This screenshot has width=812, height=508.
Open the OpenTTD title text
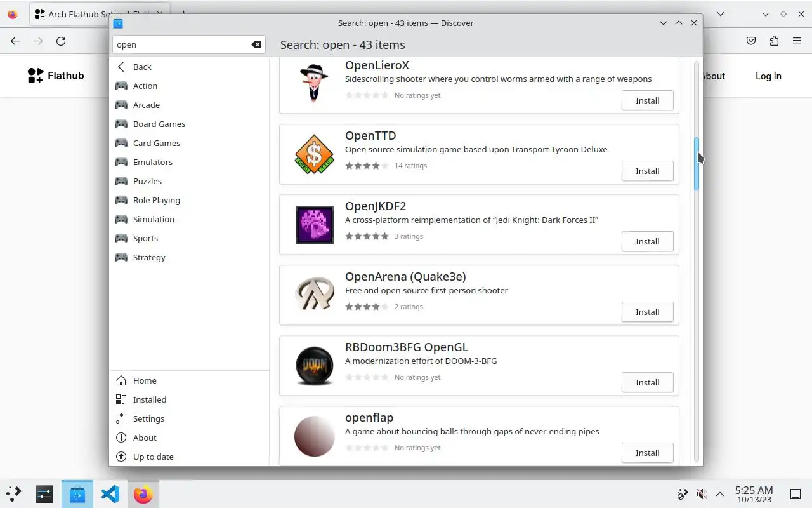pos(370,136)
